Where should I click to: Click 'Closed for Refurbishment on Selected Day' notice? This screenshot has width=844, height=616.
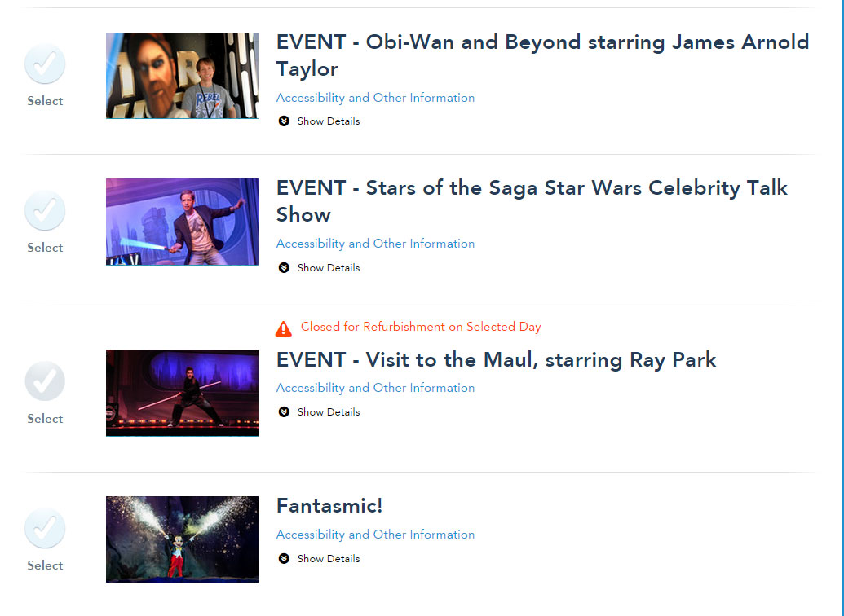pyautogui.click(x=421, y=327)
